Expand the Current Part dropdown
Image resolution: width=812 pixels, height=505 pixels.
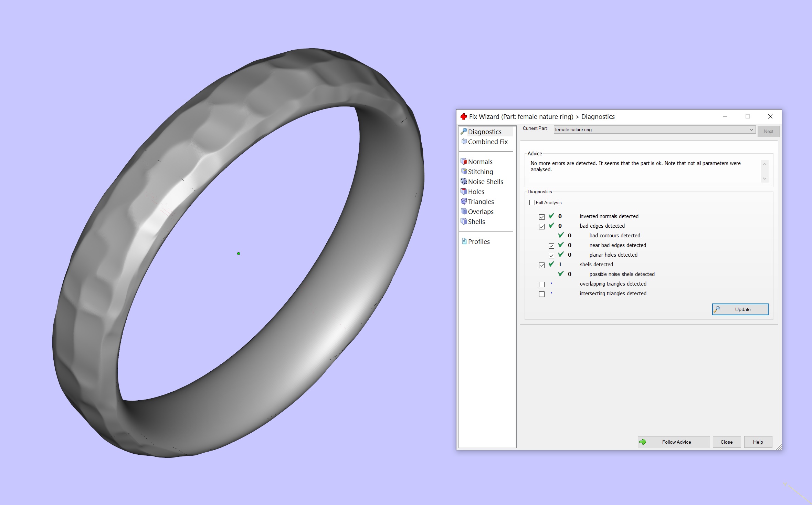[x=751, y=130]
